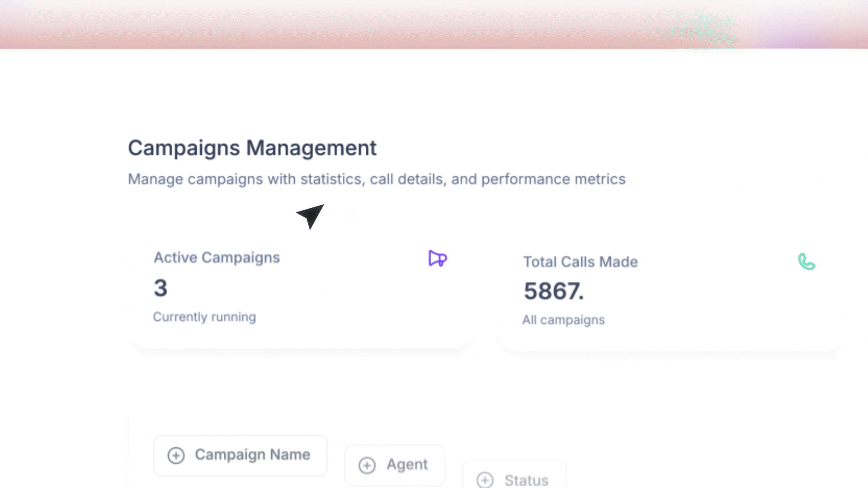Click the purple megaphone icon
The height and width of the screenshot is (488, 868).
[437, 258]
